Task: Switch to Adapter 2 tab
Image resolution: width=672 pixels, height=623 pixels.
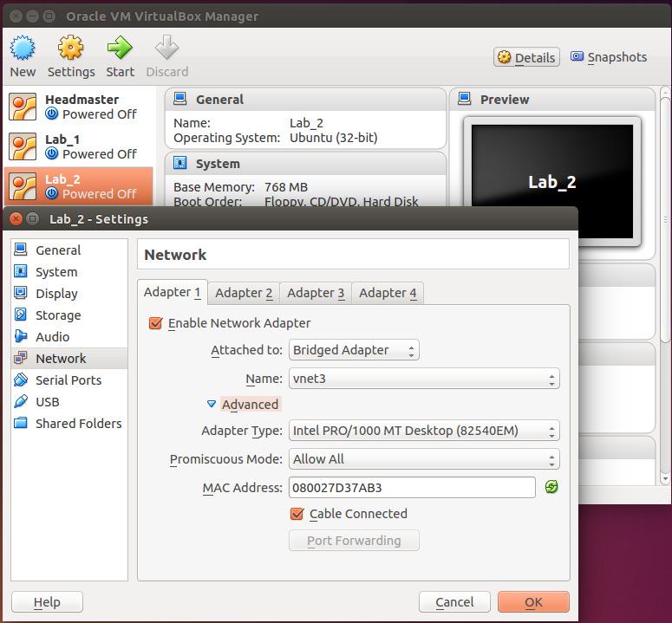Action: tap(244, 293)
